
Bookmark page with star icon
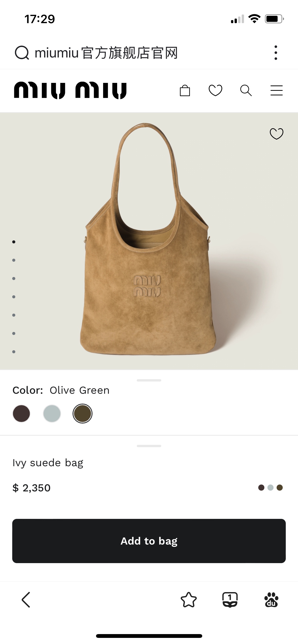(189, 600)
